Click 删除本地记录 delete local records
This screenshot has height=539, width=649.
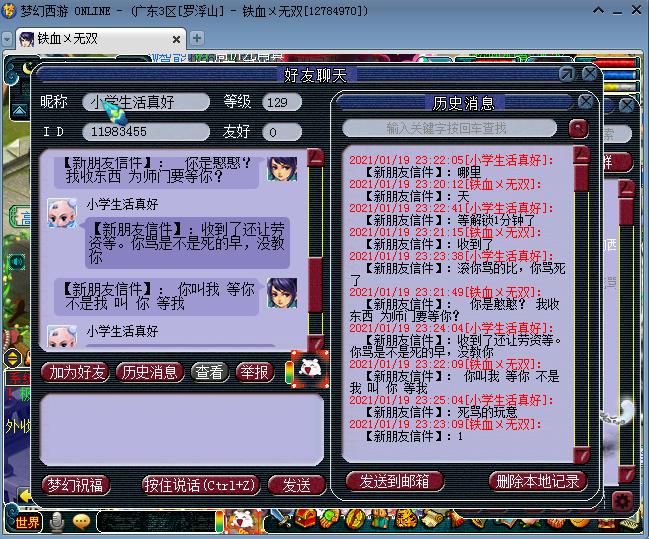[x=538, y=481]
